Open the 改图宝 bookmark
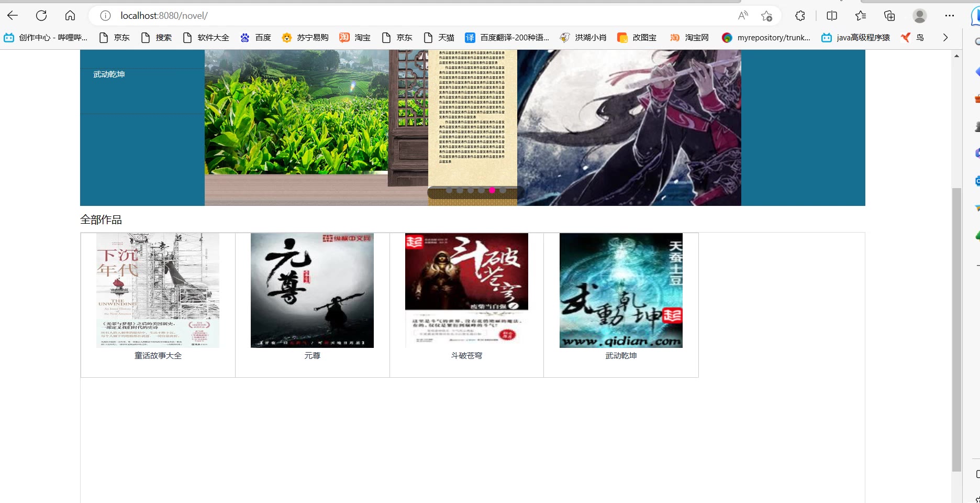 pyautogui.click(x=637, y=38)
